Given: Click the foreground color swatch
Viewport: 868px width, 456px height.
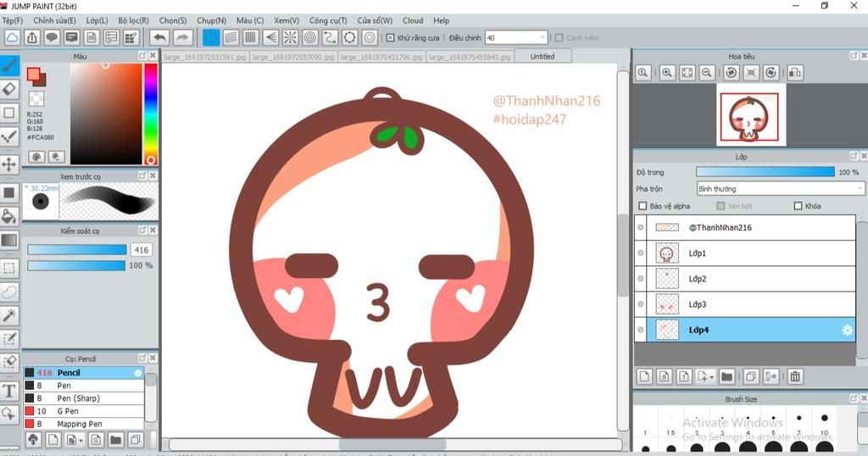Looking at the screenshot, I should [x=34, y=74].
